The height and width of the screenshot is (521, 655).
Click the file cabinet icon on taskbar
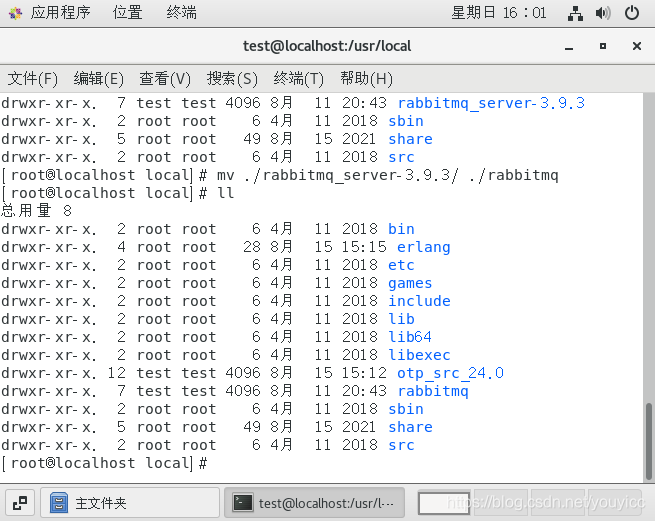click(59, 503)
